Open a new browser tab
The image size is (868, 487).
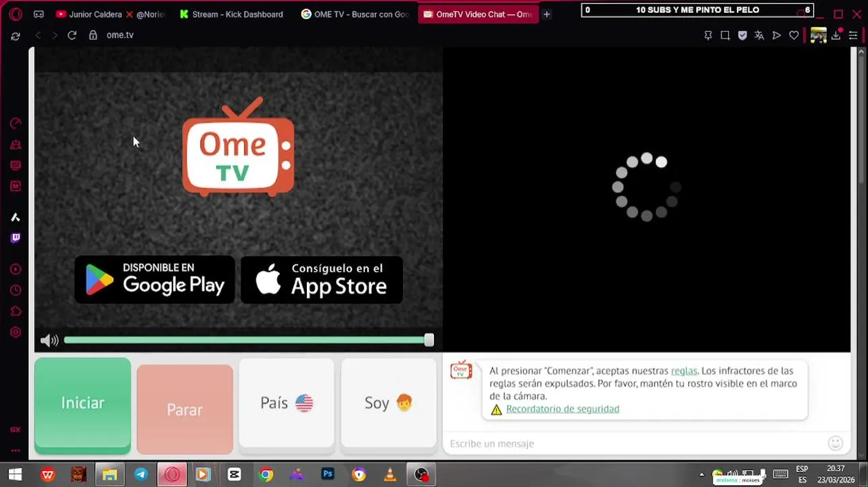547,14
